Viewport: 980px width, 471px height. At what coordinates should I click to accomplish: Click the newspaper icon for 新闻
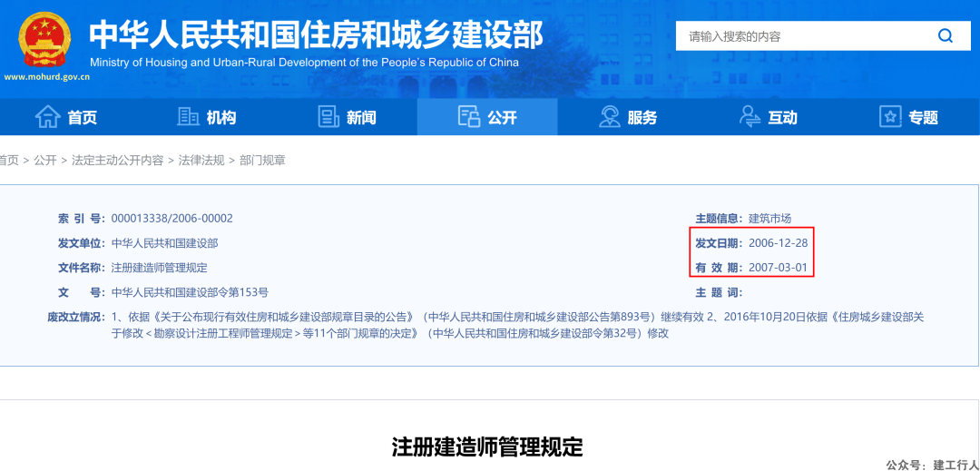point(328,117)
